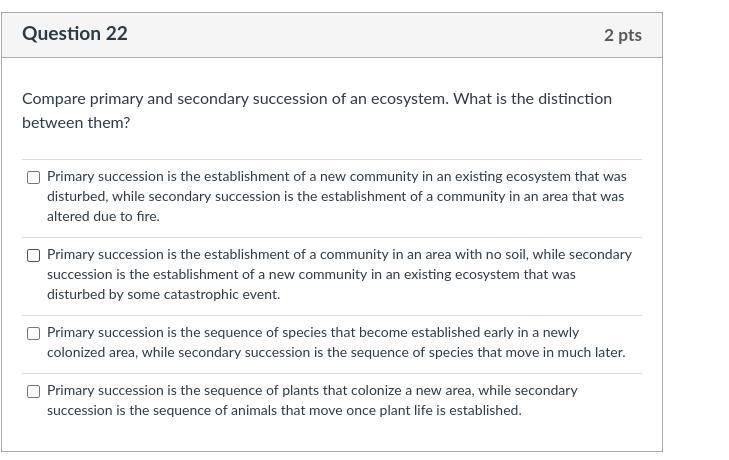This screenshot has height=460, width=729.
Task: Click the answer text ending "move in much later"
Action: click(335, 342)
